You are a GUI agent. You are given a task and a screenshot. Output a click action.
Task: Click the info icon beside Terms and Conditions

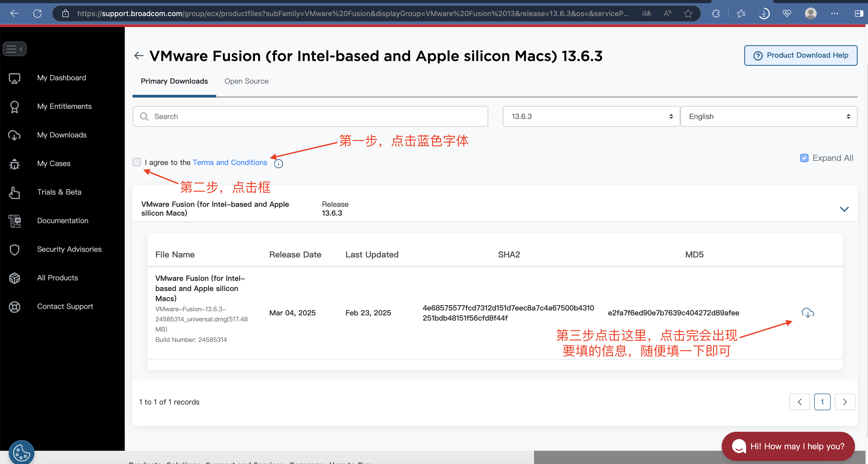278,164
